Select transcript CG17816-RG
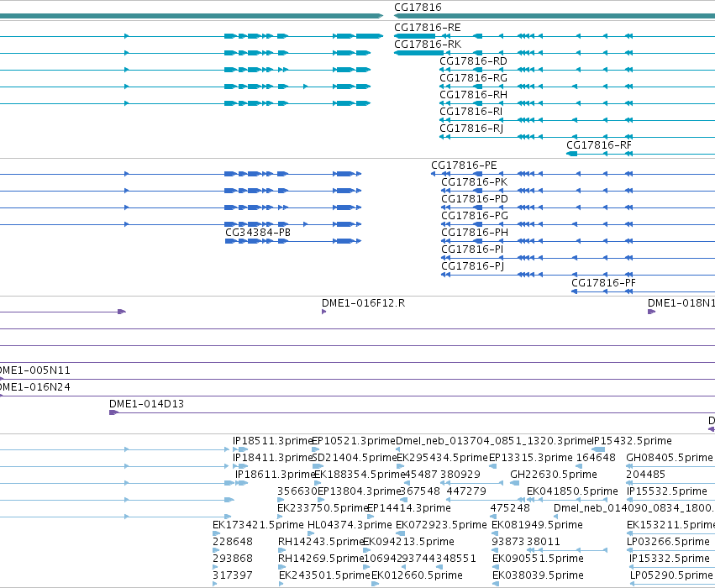Screen dimensions: 715x588 pos(473,78)
